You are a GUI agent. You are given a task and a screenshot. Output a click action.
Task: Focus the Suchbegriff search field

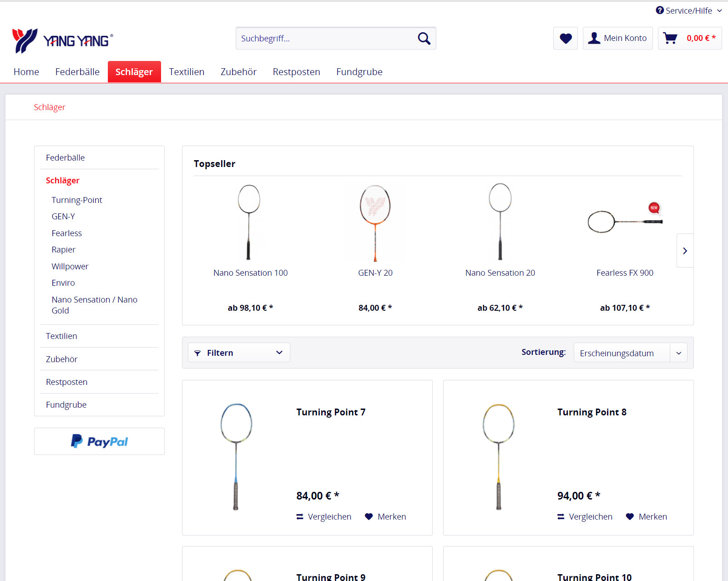tap(325, 39)
